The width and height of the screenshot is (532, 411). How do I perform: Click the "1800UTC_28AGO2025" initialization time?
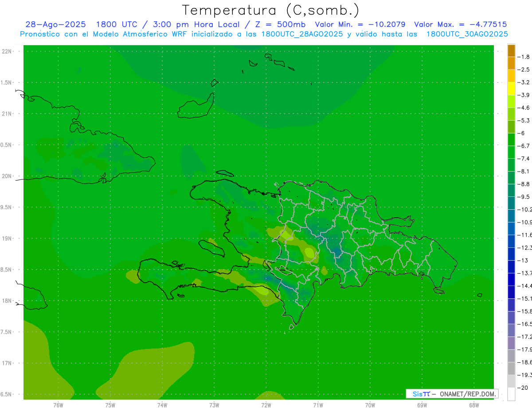pos(302,34)
